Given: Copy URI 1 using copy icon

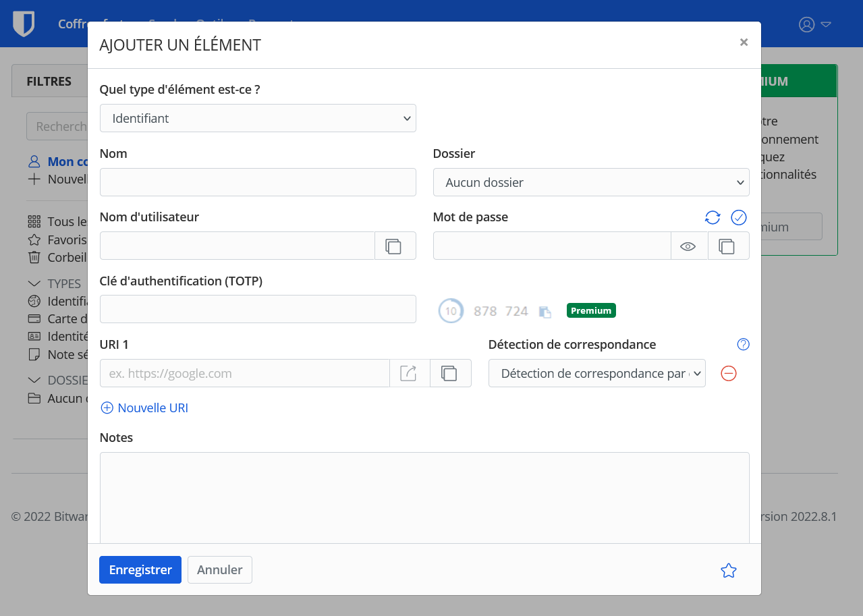Looking at the screenshot, I should pos(449,373).
